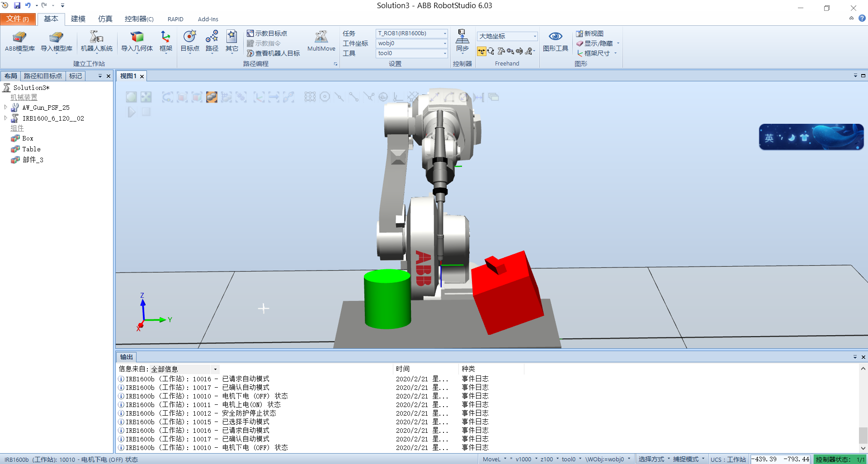Open the MultiMove tool
The width and height of the screenshot is (868, 464).
coord(321,42)
